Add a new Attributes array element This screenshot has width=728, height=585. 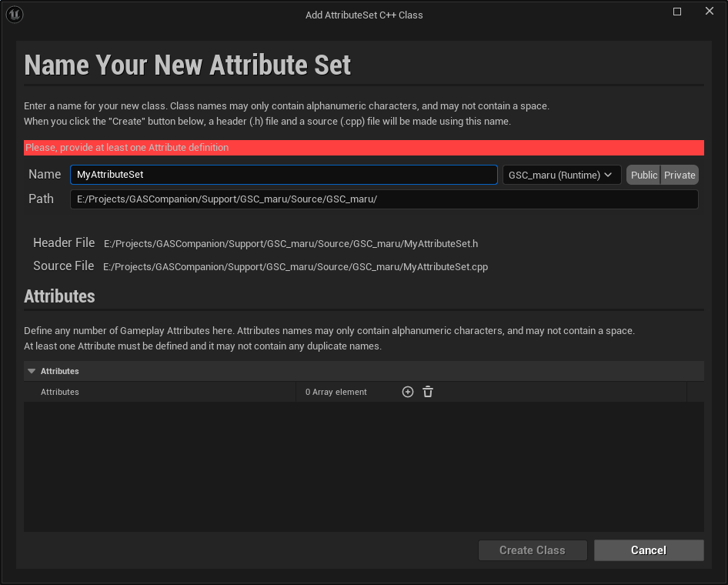(x=408, y=392)
